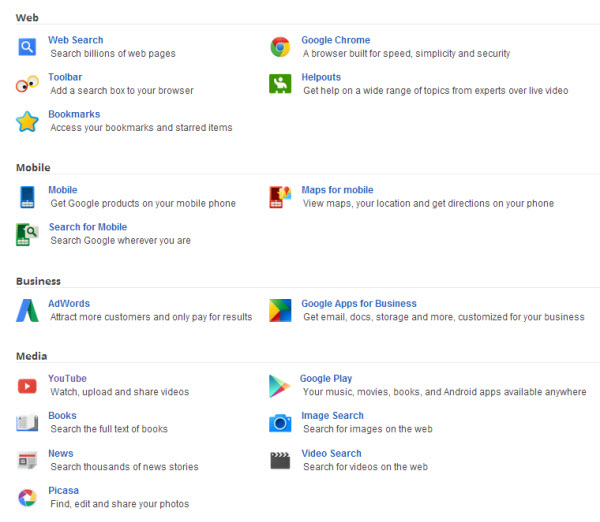Open the AdWords link
600x522 pixels.
click(x=69, y=303)
